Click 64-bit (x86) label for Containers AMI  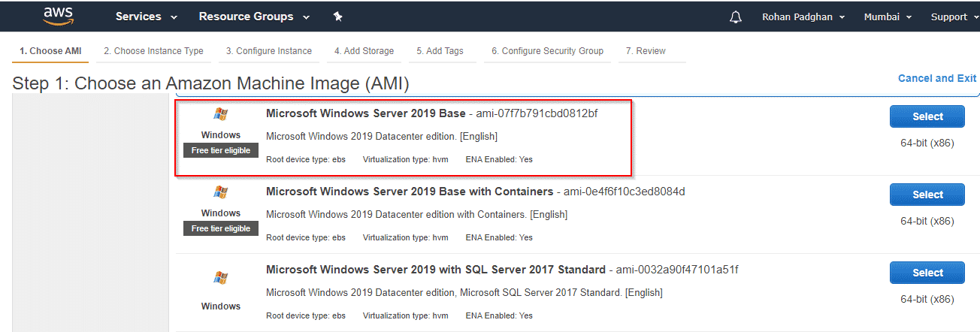click(927, 221)
